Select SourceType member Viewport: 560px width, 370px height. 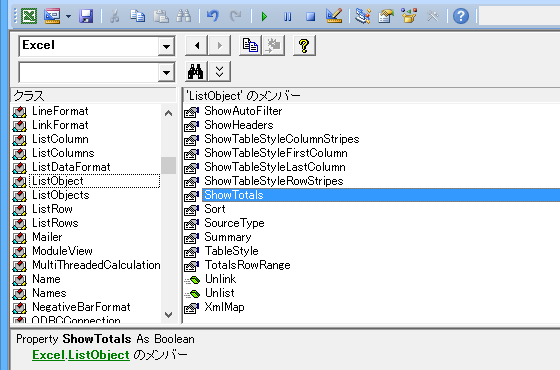[x=234, y=223]
